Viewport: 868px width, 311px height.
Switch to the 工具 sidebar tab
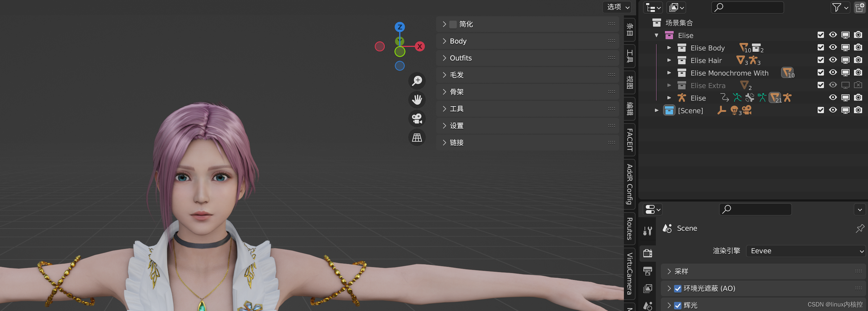[x=629, y=56]
